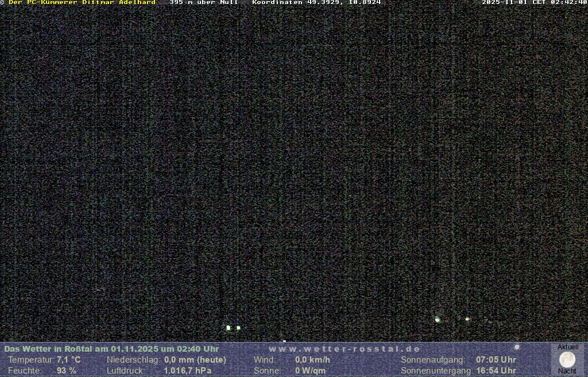The image size is (588, 377).
Task: Click the Koordinaten text in header
Action: point(316,3)
